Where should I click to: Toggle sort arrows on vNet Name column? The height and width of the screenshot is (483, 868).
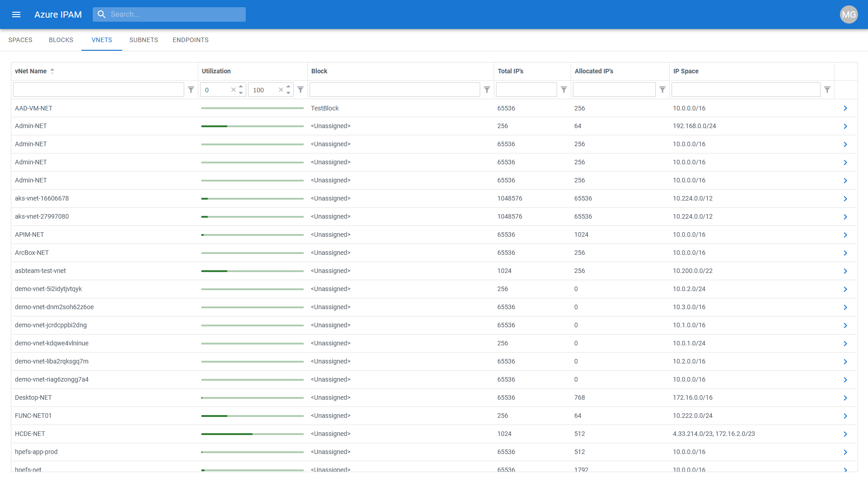(52, 71)
